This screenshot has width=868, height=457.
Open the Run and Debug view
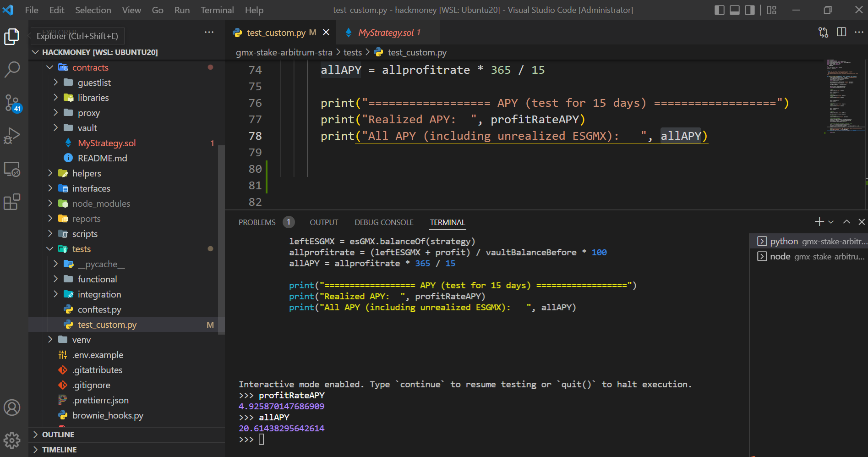pyautogui.click(x=12, y=136)
